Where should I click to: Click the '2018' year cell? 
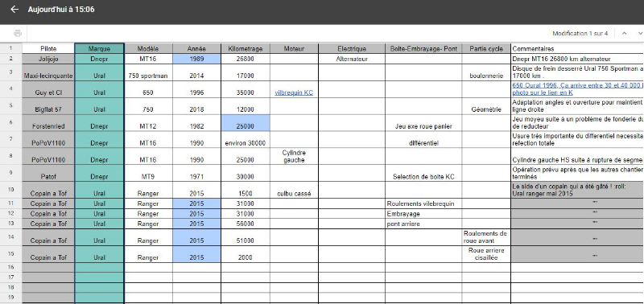point(196,106)
